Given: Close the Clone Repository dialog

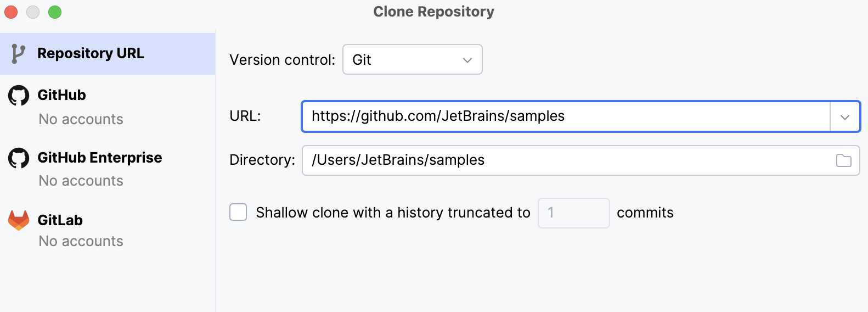Looking at the screenshot, I should click(x=11, y=12).
